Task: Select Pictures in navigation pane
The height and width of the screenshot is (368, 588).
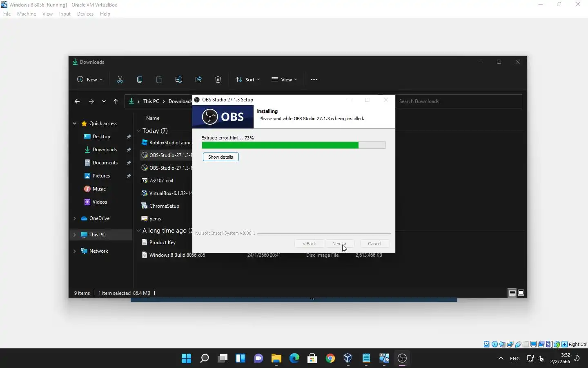Action: [101, 176]
